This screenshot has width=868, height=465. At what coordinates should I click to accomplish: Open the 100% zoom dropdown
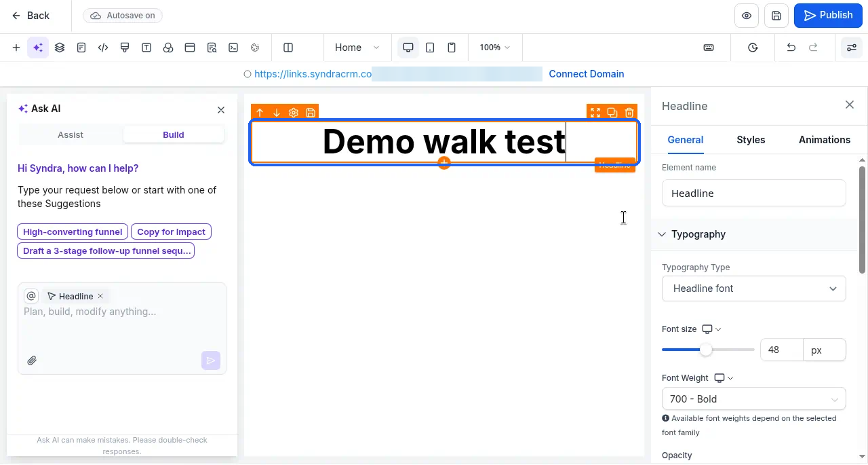[495, 48]
